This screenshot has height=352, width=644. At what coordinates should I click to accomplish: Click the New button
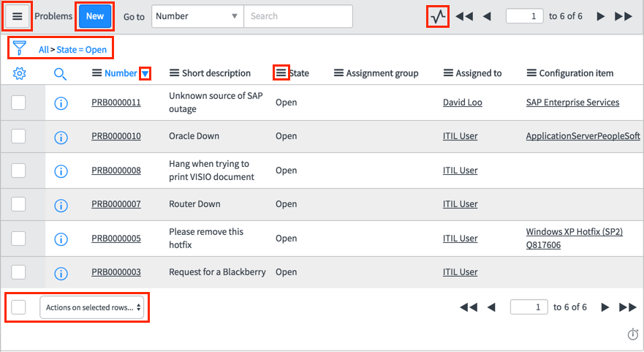coord(95,16)
